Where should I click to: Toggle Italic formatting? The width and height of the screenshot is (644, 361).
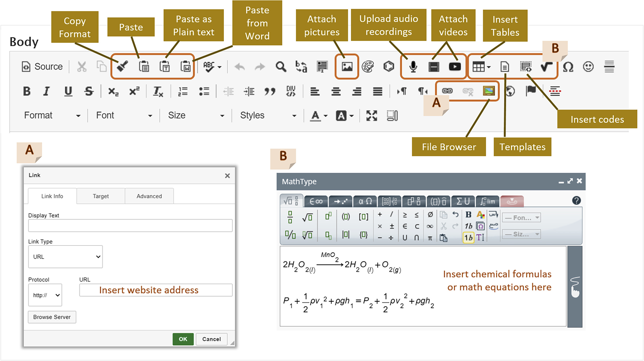[x=47, y=91]
